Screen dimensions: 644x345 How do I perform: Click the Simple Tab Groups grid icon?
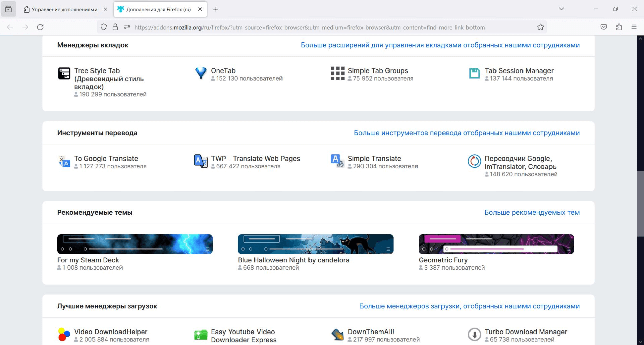click(x=338, y=73)
